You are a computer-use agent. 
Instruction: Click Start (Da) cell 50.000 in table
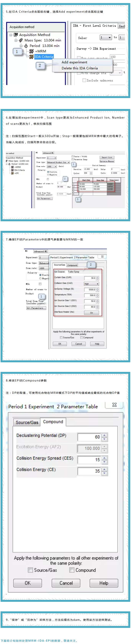[86, 184]
